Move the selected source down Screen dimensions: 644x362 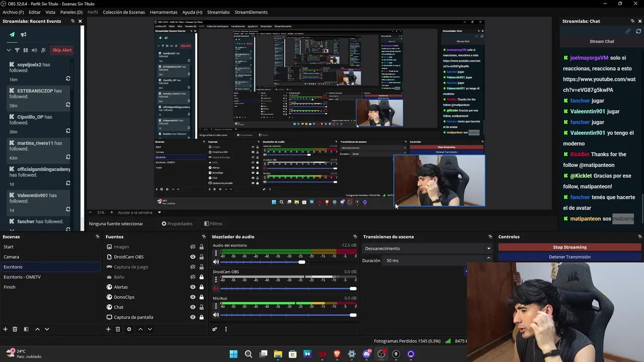149,329
